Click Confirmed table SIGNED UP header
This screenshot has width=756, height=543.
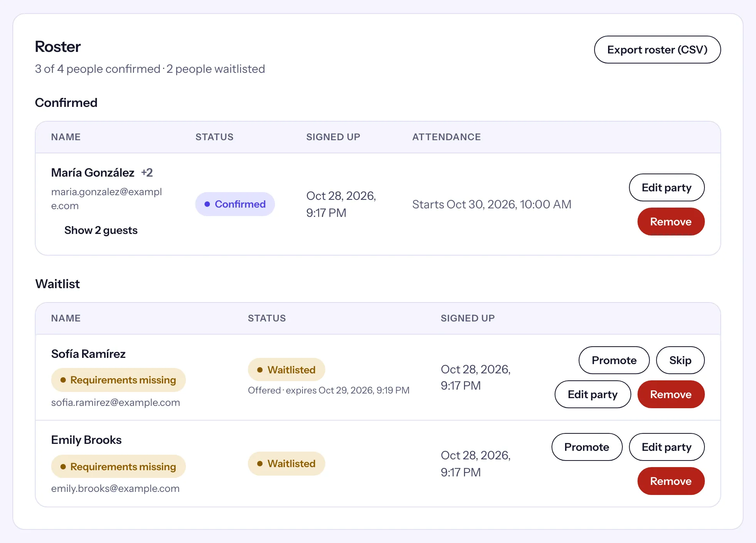pos(333,137)
